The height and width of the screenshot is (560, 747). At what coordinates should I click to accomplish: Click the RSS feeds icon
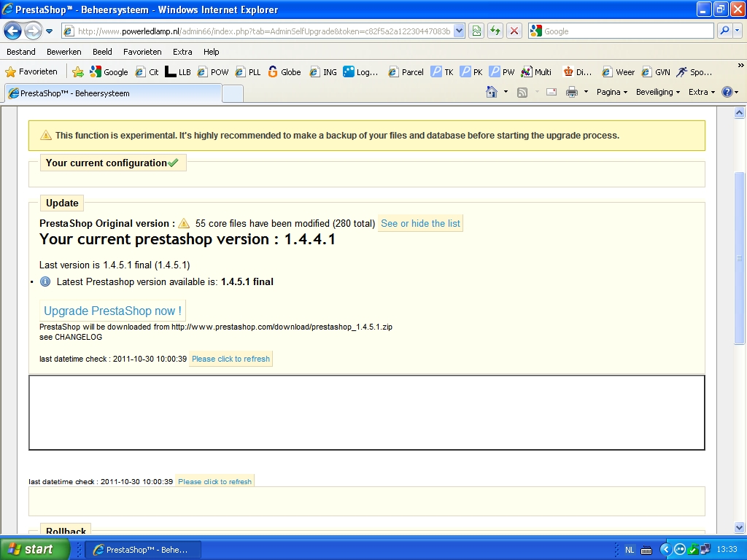click(522, 92)
